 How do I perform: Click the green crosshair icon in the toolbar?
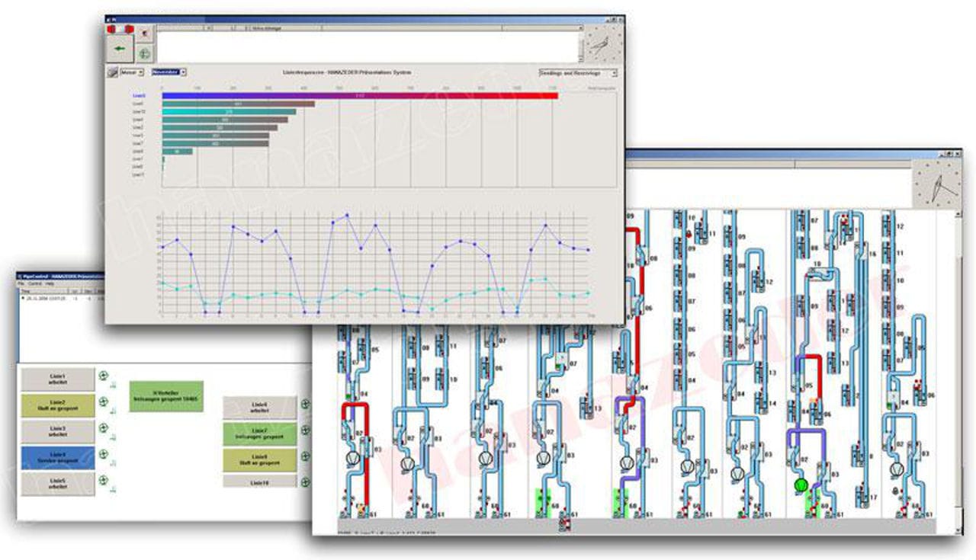tap(145, 55)
